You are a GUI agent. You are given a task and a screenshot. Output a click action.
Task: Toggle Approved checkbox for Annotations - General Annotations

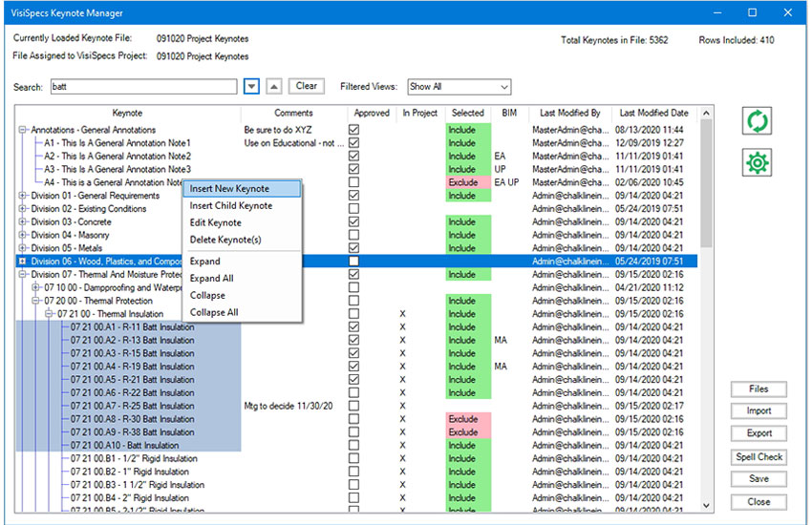click(353, 129)
